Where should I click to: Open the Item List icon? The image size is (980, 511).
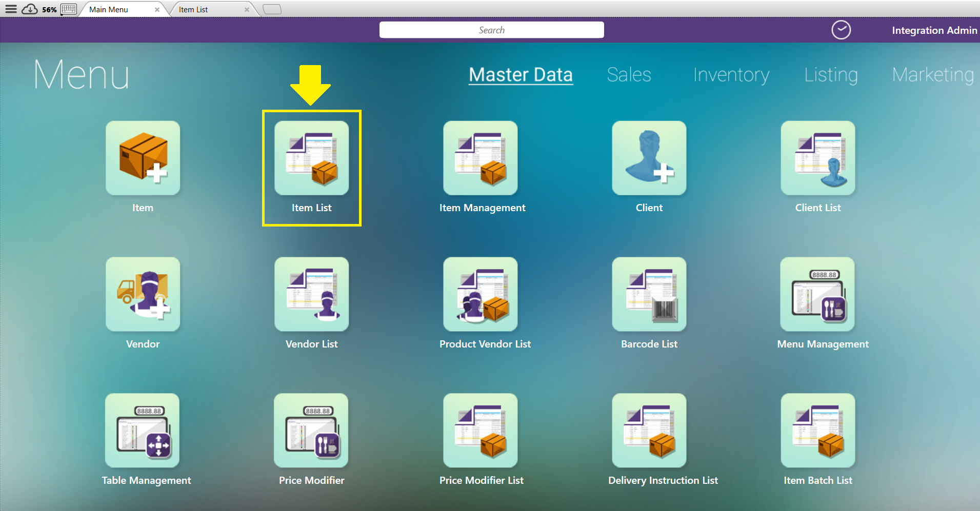pos(311,158)
